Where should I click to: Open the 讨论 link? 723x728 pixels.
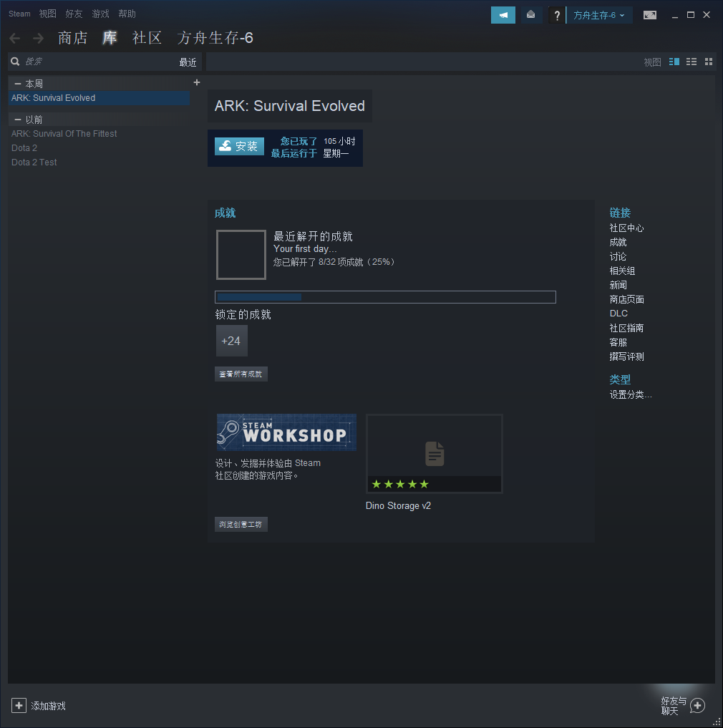tap(618, 257)
